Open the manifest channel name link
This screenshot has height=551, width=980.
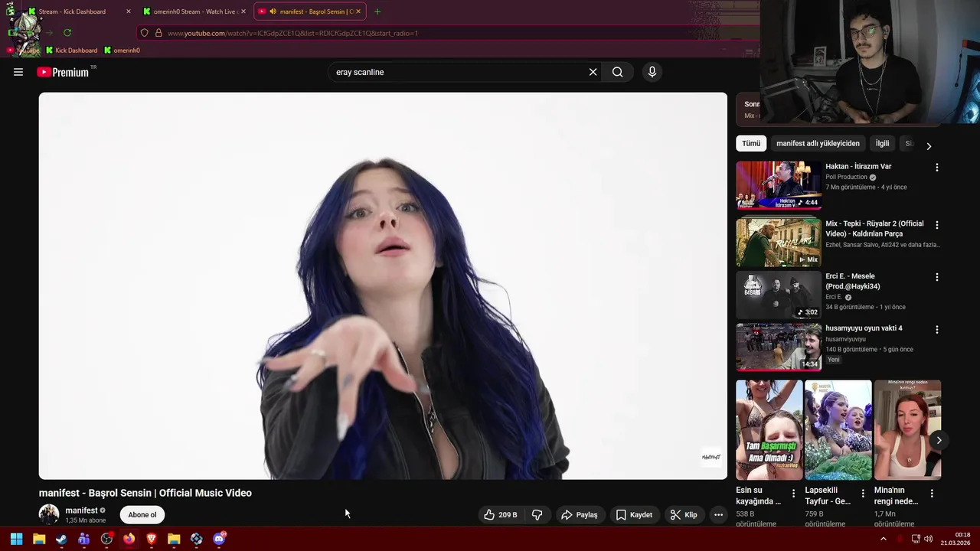point(81,510)
